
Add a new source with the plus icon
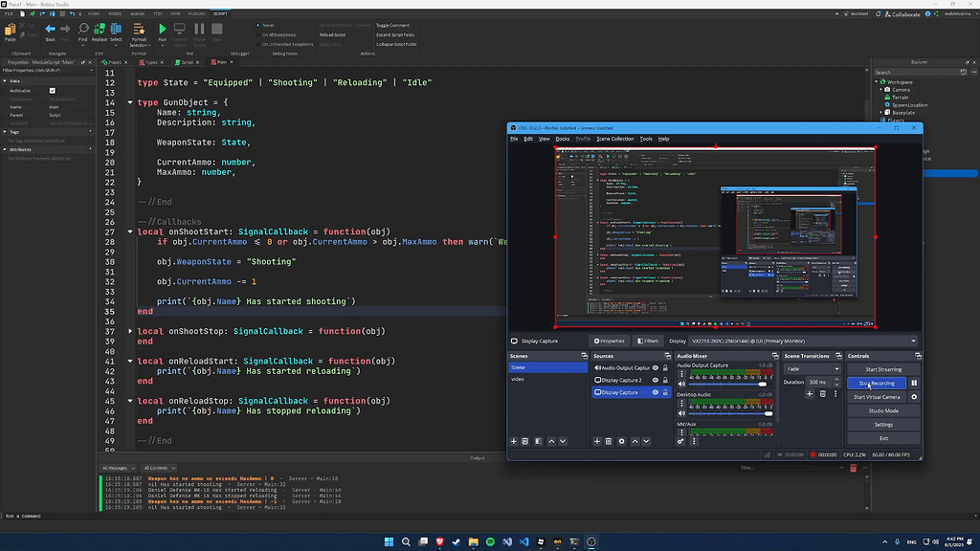pos(596,440)
